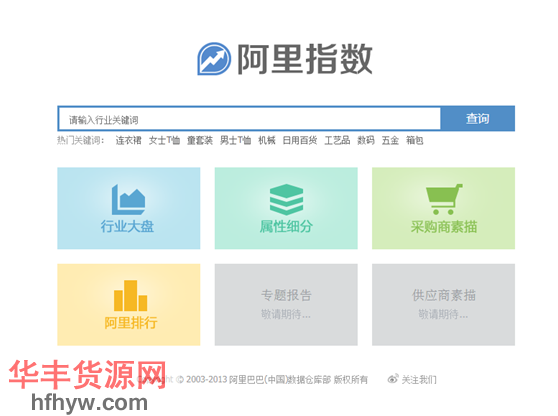Click the 阿里排行 bar chart icon

pos(130,296)
